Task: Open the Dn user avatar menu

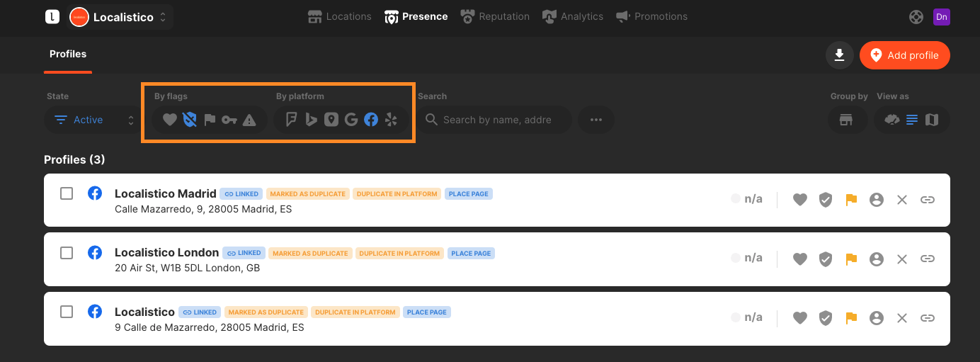Action: [941, 17]
